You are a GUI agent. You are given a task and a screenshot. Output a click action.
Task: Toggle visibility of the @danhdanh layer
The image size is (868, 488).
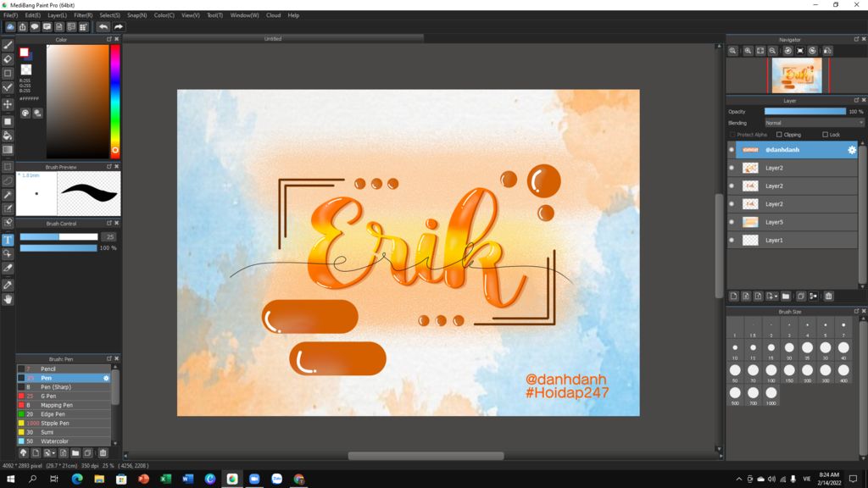pos(732,150)
